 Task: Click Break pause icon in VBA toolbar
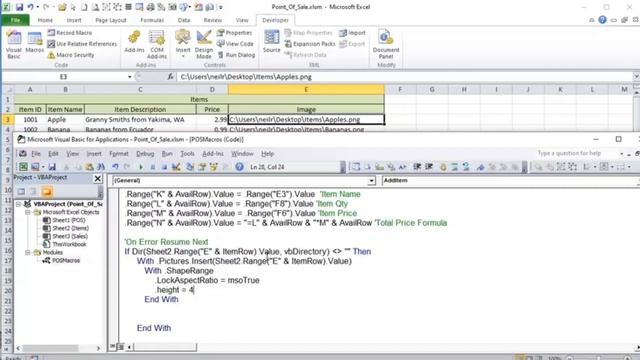coord(152,167)
